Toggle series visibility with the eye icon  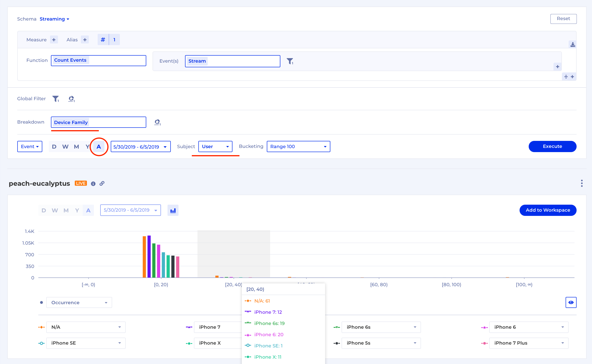(x=571, y=302)
